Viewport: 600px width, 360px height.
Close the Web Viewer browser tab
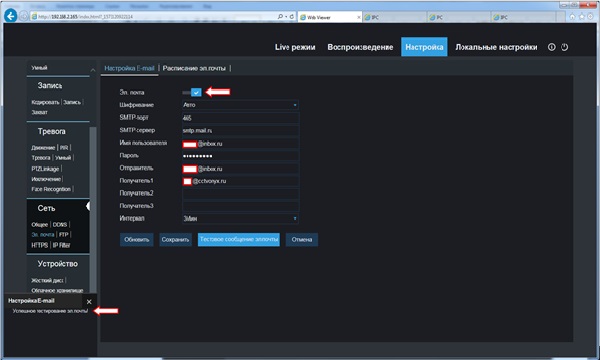(x=359, y=17)
